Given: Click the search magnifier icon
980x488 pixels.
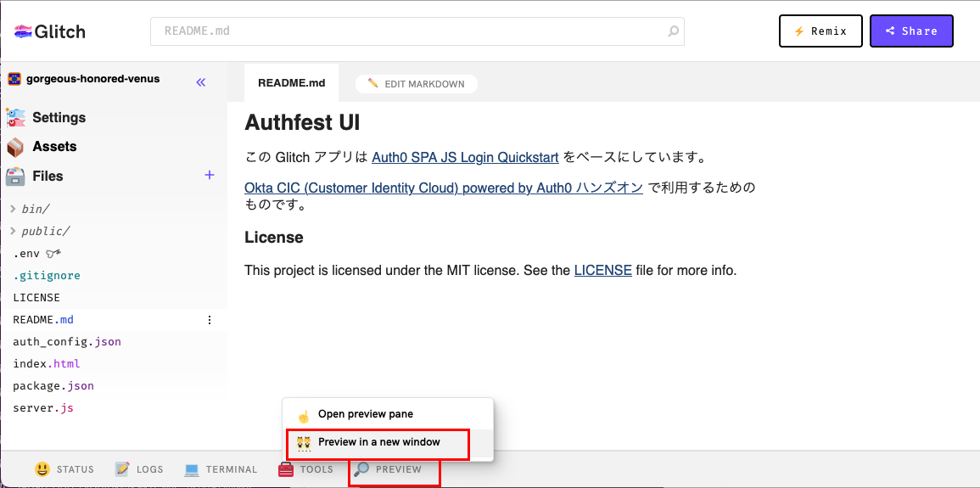Looking at the screenshot, I should click(x=673, y=31).
